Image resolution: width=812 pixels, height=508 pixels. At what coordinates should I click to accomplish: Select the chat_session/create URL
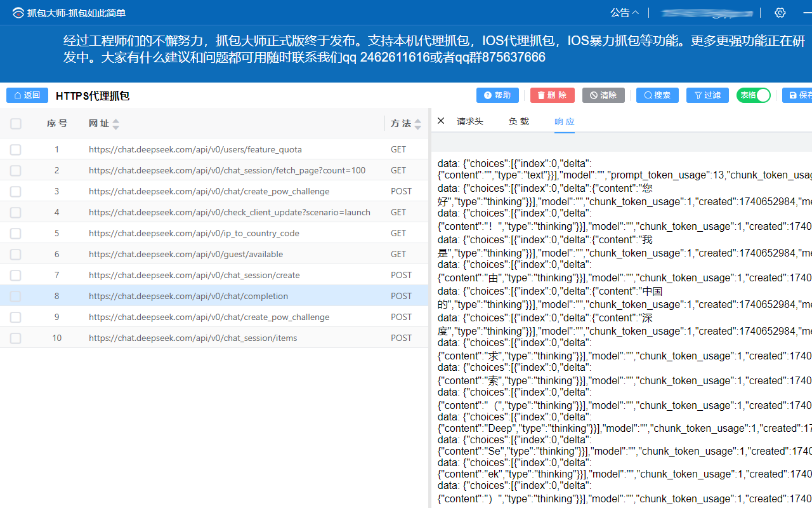click(x=194, y=276)
